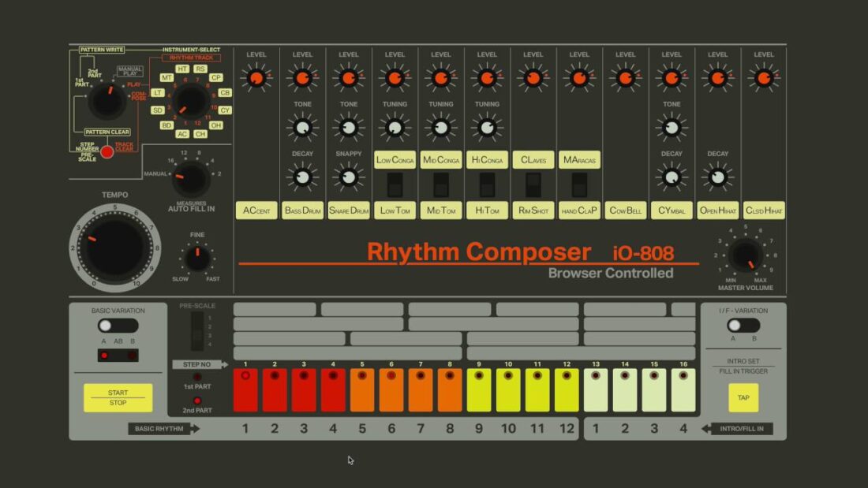Click the Bass Drum level knob

302,78
